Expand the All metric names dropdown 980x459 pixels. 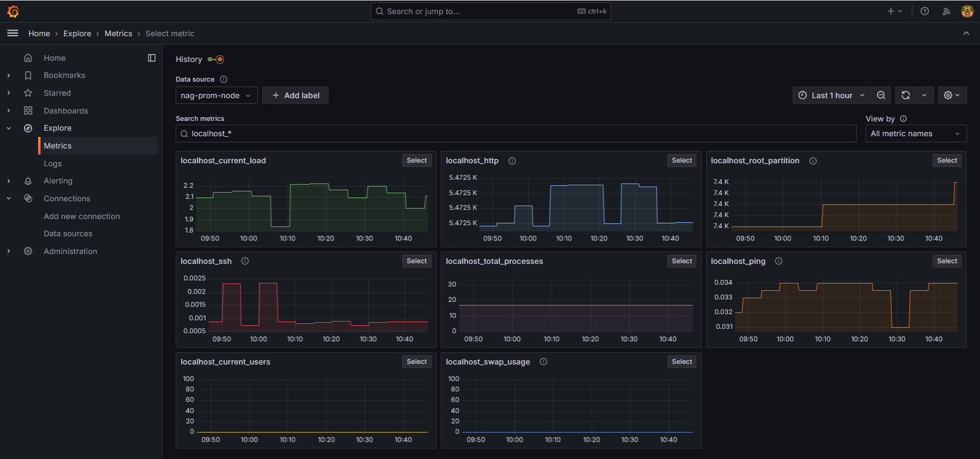(x=916, y=134)
